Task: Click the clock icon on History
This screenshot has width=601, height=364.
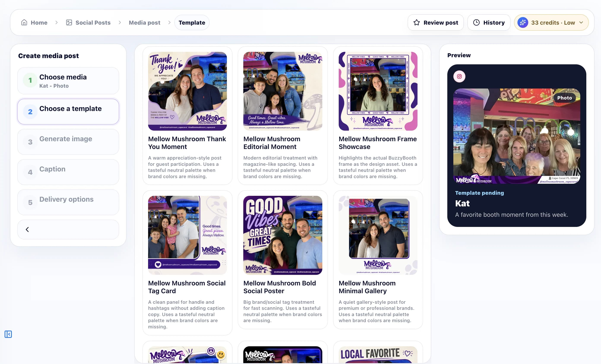Action: point(476,22)
